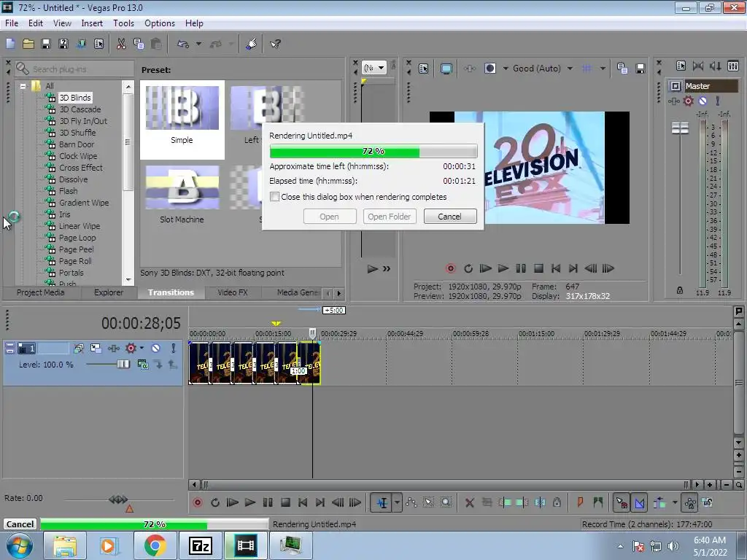Collapse the All folder in the transitions tree
The image size is (747, 560).
(23, 86)
